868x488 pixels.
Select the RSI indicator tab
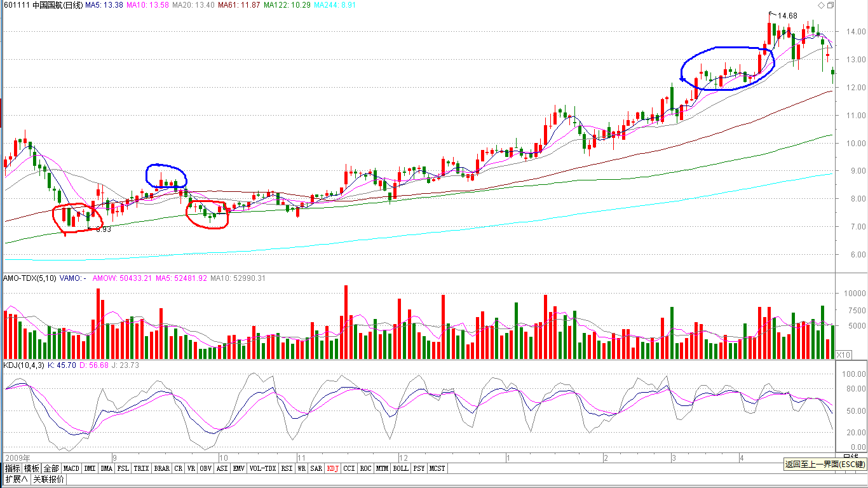coord(287,468)
